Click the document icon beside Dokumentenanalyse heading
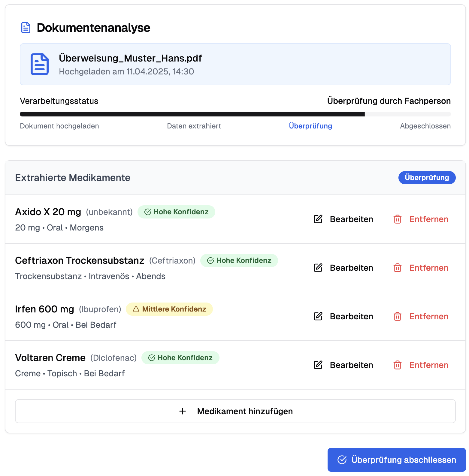This screenshot has width=469, height=476. pyautogui.click(x=26, y=28)
